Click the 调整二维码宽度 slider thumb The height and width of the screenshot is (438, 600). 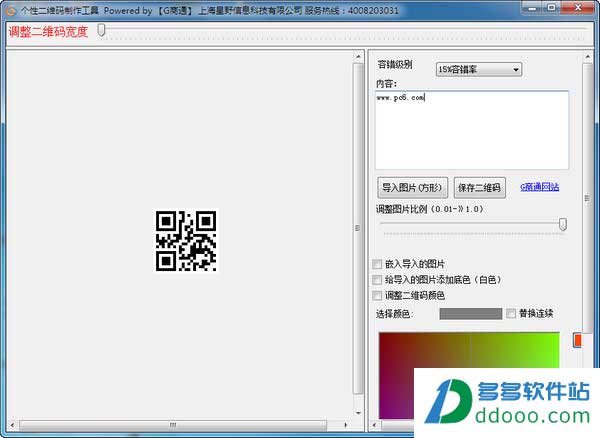click(x=101, y=30)
